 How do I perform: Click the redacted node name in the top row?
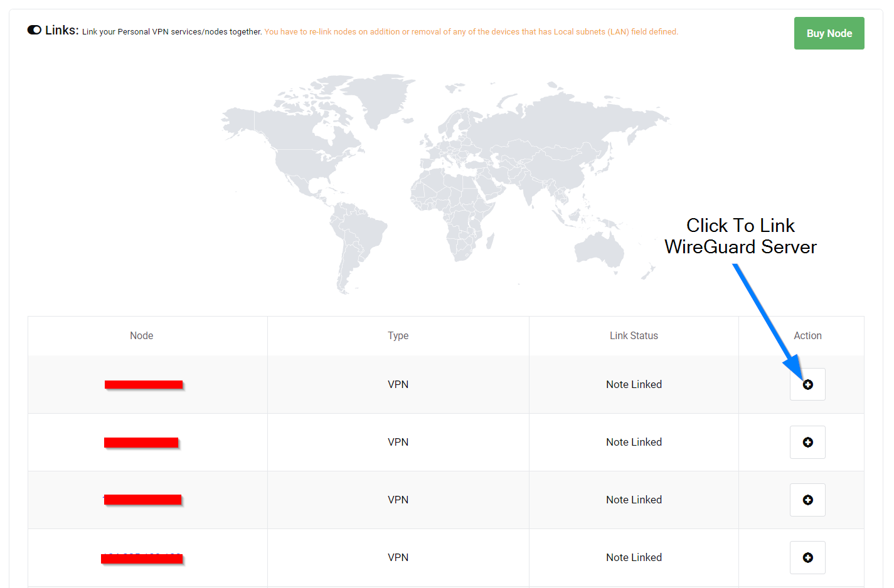[144, 384]
